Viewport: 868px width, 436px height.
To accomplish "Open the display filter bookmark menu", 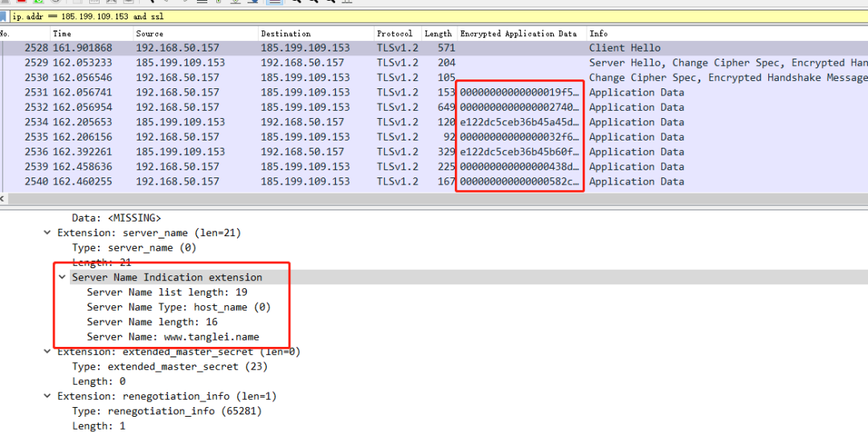I will pyautogui.click(x=3, y=17).
